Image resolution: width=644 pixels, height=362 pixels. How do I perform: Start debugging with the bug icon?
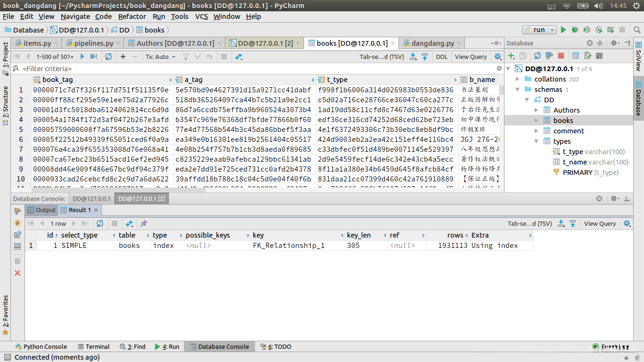pos(575,30)
